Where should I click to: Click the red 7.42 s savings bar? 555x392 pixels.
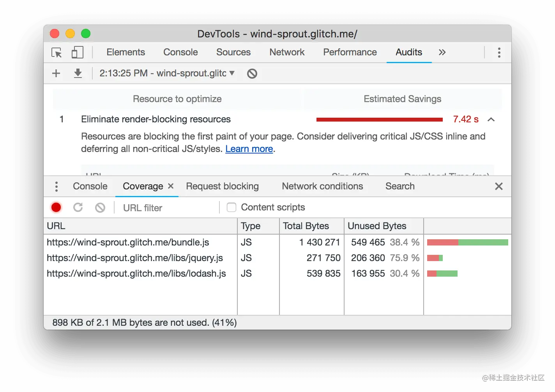(380, 120)
